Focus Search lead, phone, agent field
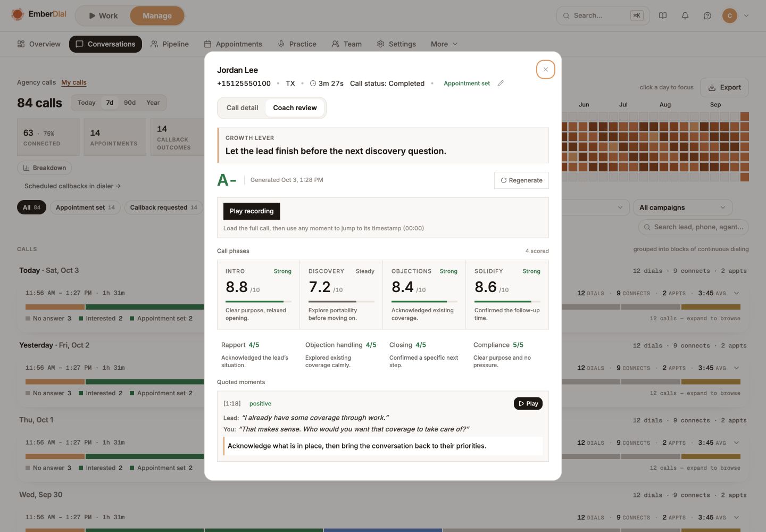The height and width of the screenshot is (532, 766). coord(694,227)
